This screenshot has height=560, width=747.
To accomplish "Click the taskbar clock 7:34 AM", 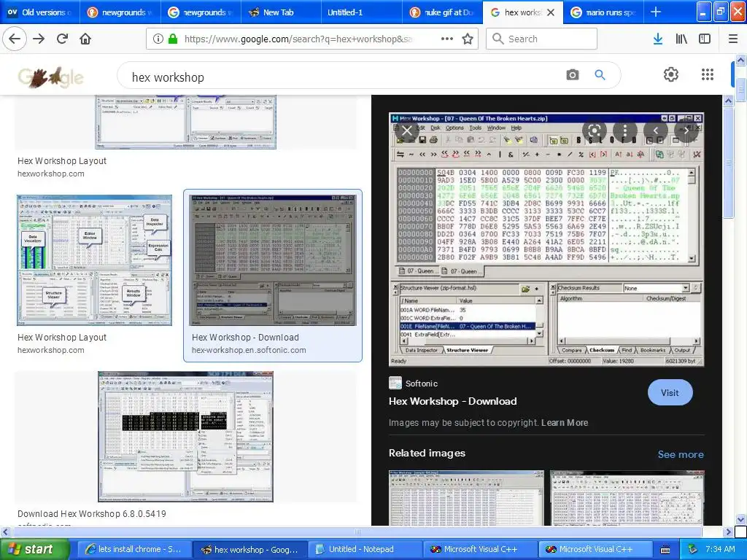I will point(719,549).
